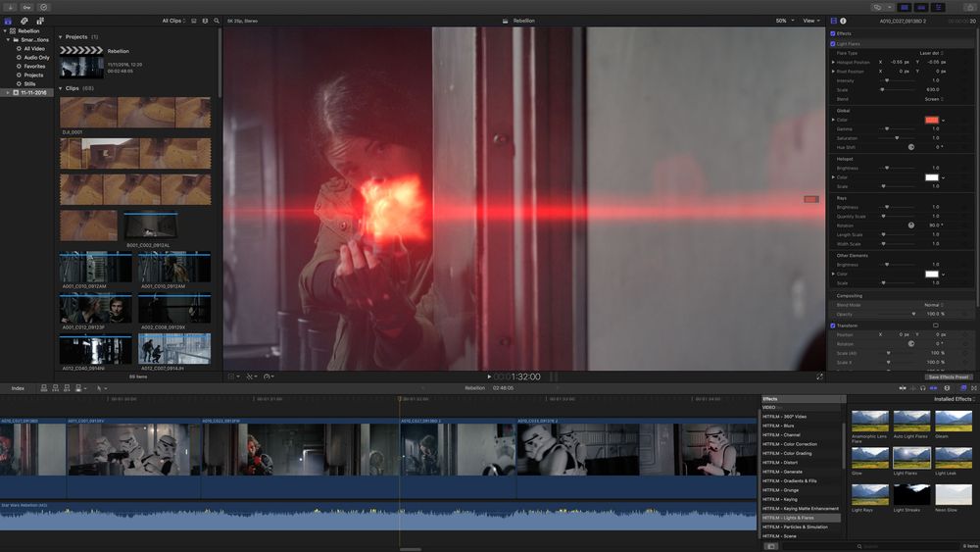Click the browser search magnifier icon
Screen dimensions: 980x552
point(217,21)
